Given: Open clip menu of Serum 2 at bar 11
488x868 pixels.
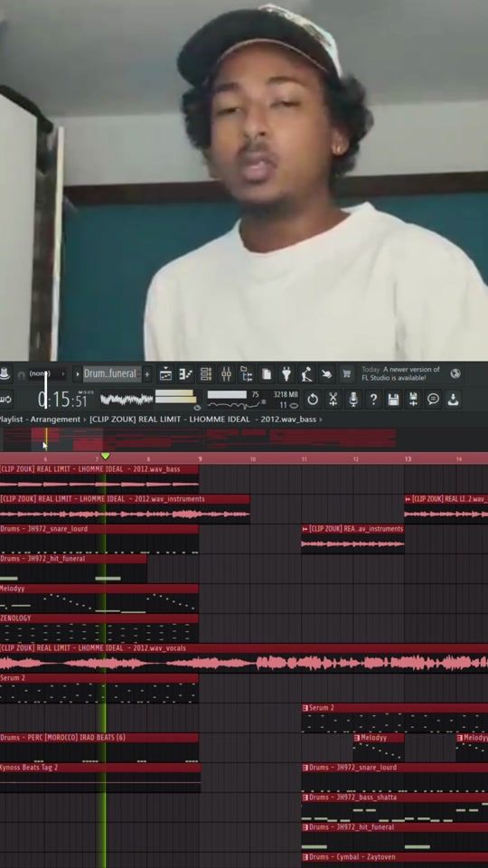Looking at the screenshot, I should [305, 708].
